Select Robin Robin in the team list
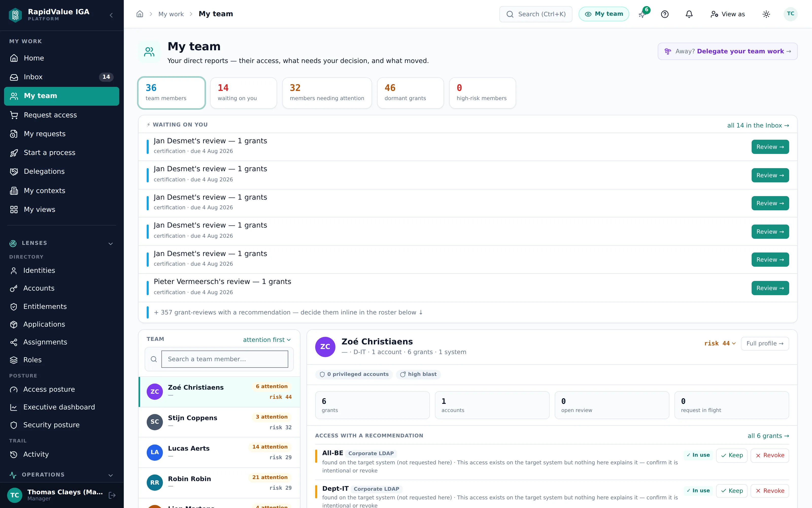The height and width of the screenshot is (508, 812). 219,483
